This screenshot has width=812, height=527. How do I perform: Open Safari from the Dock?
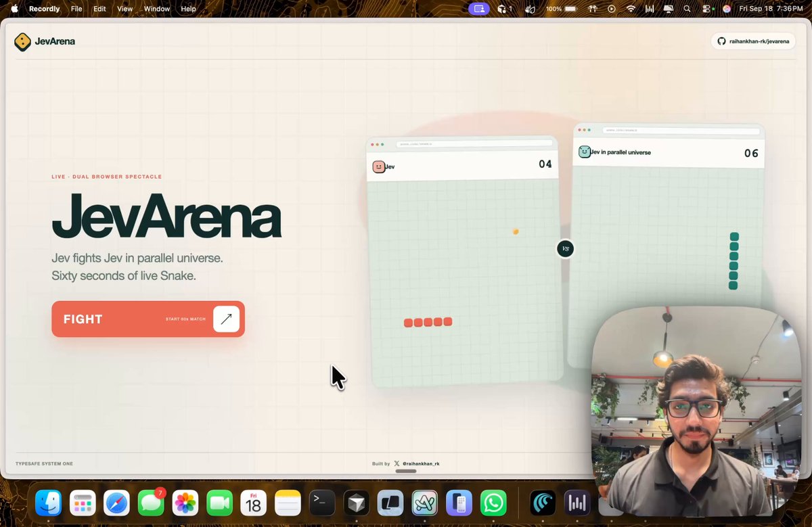pos(117,503)
